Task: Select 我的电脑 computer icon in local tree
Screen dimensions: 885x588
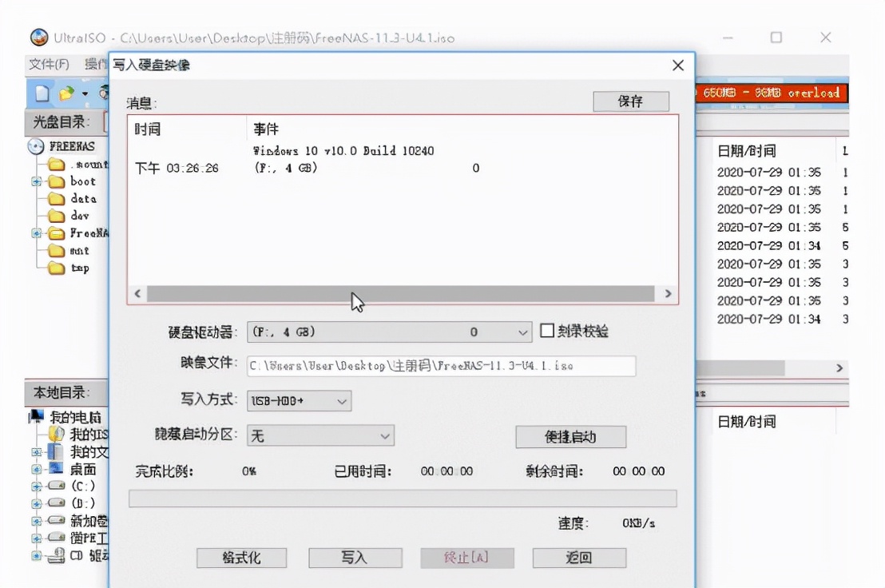Action: pos(37,417)
